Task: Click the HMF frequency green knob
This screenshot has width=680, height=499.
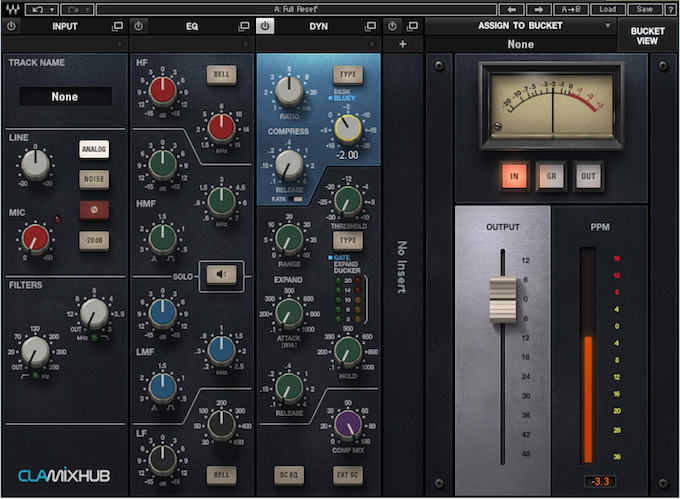Action: (222, 202)
